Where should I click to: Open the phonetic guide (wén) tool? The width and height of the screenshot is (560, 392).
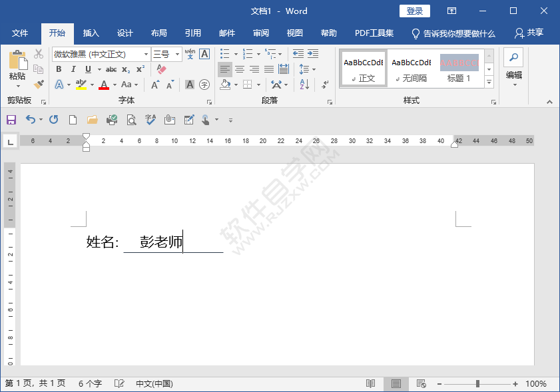(190, 54)
